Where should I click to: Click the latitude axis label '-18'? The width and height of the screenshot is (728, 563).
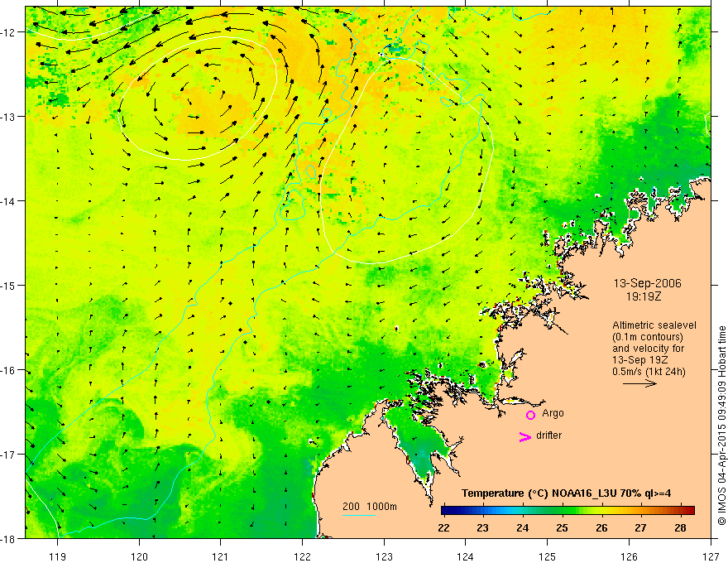click(x=9, y=539)
